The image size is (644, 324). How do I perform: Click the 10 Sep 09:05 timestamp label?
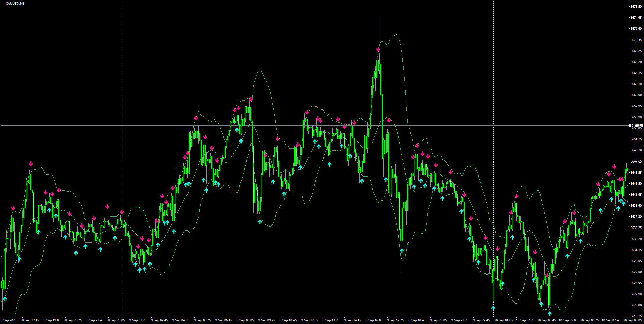[633, 320]
